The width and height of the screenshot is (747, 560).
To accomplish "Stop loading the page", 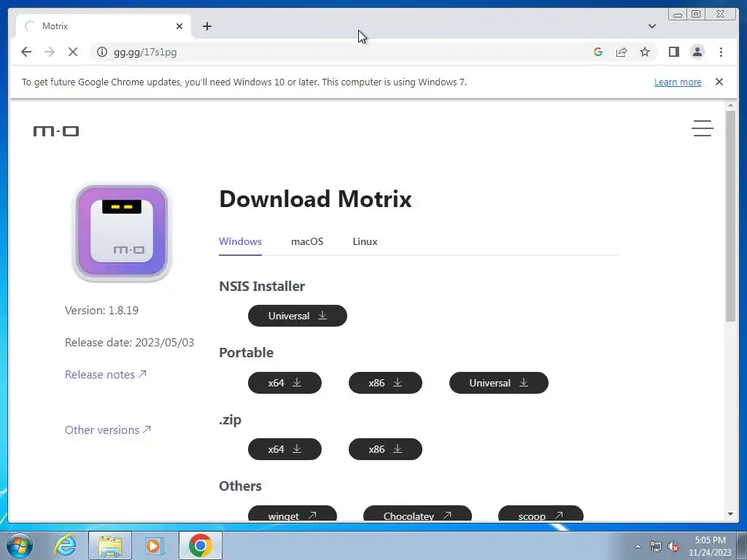I will [x=73, y=52].
